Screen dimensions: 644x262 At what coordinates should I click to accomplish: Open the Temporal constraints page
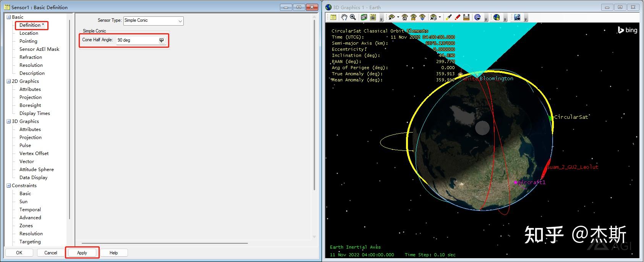pos(30,210)
